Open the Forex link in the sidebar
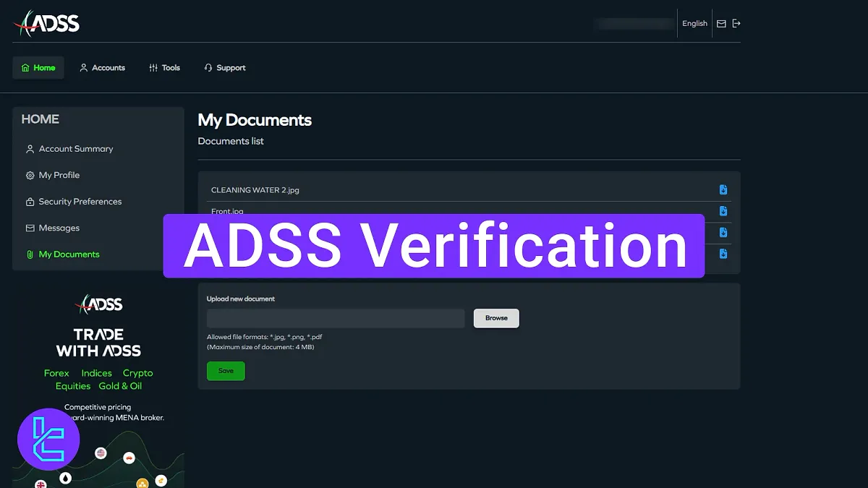 click(x=56, y=373)
